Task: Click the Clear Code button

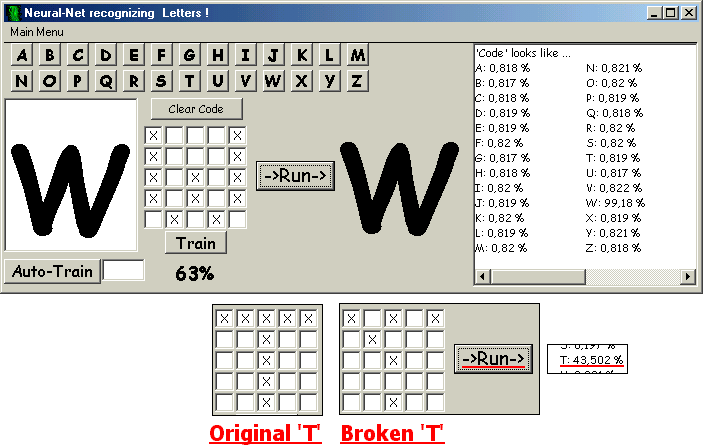Action: point(197,109)
